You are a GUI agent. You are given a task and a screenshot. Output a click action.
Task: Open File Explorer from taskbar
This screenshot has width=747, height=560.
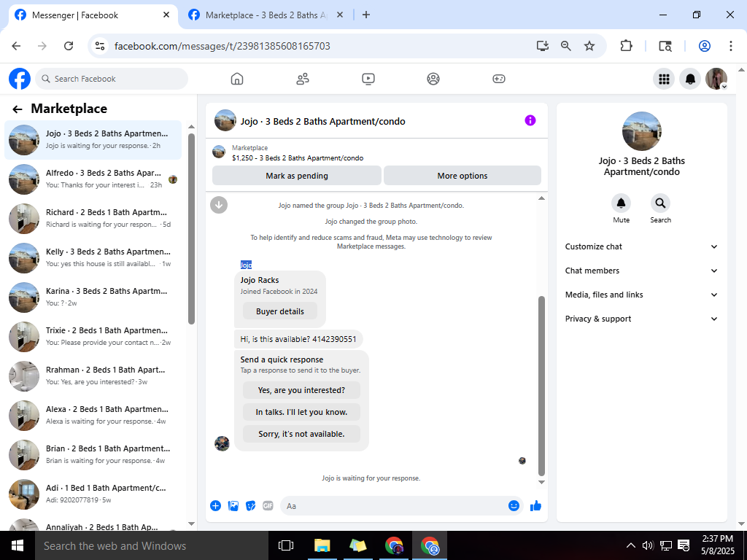[322, 545]
